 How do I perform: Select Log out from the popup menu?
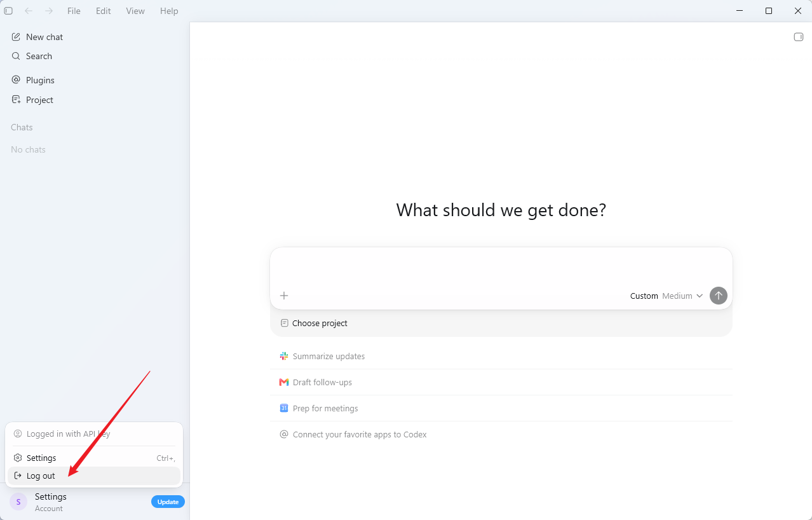pos(94,476)
